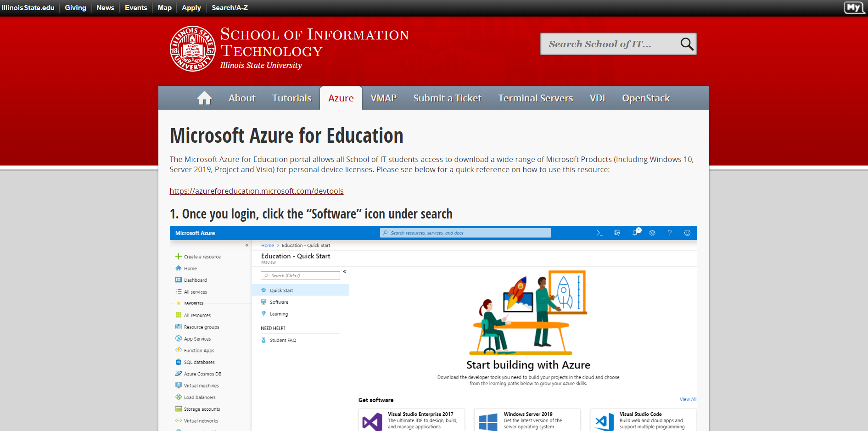The image size is (868, 431).
Task: Open the Apply link
Action: tap(191, 8)
